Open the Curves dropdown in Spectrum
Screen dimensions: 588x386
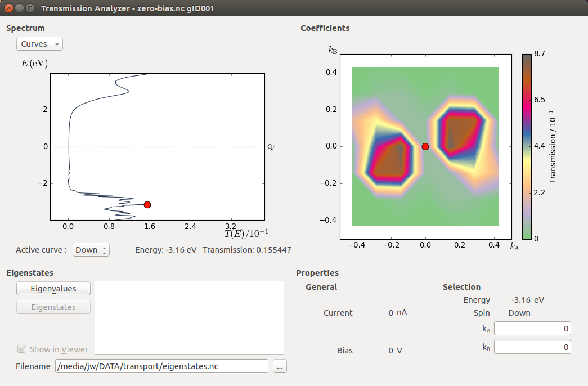(x=39, y=44)
